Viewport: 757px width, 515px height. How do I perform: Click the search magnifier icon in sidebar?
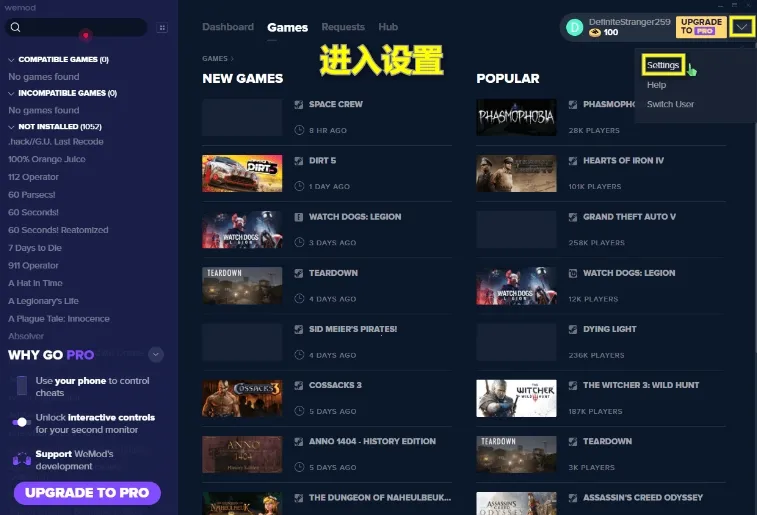coord(18,28)
